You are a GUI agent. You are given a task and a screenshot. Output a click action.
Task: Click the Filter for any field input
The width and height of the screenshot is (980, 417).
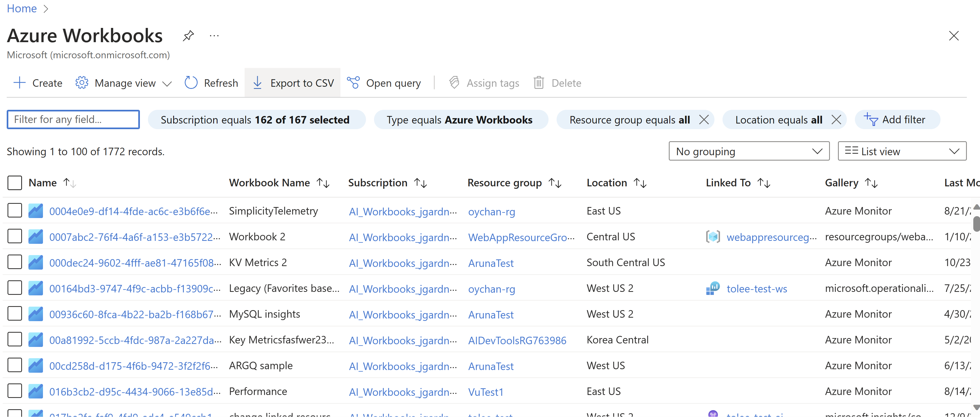pos(73,119)
